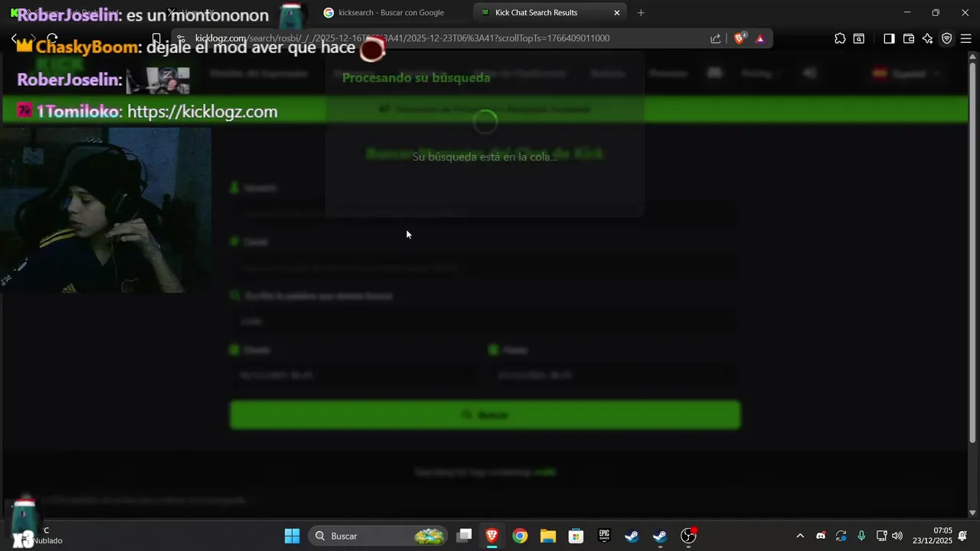Click the green Buscar search button
The height and width of the screenshot is (551, 980).
tap(485, 415)
